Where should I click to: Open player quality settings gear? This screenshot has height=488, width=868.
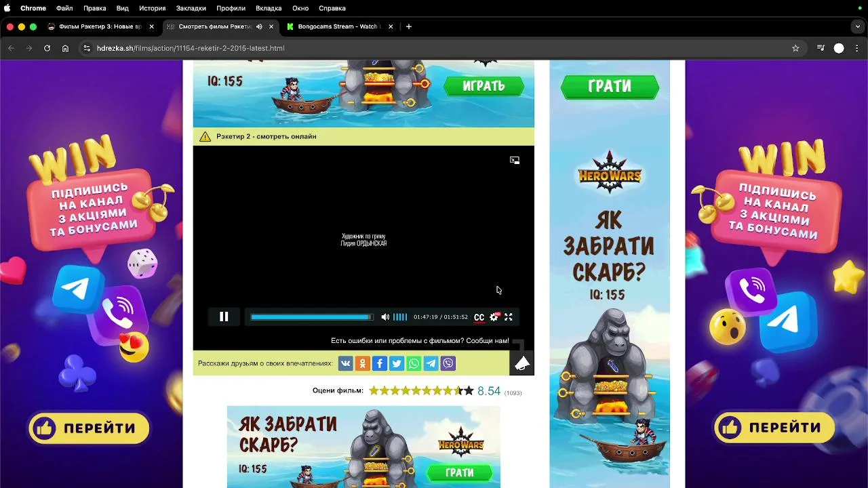coord(494,317)
